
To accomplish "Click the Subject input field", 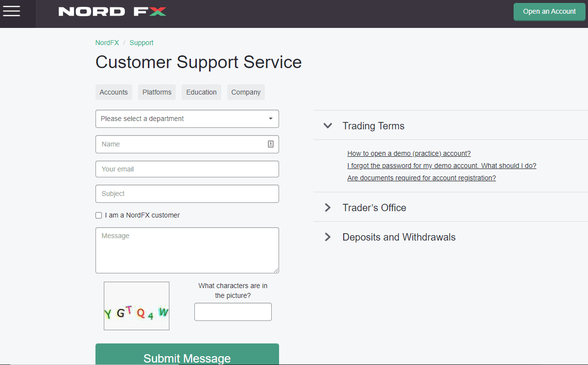I will pyautogui.click(x=187, y=194).
